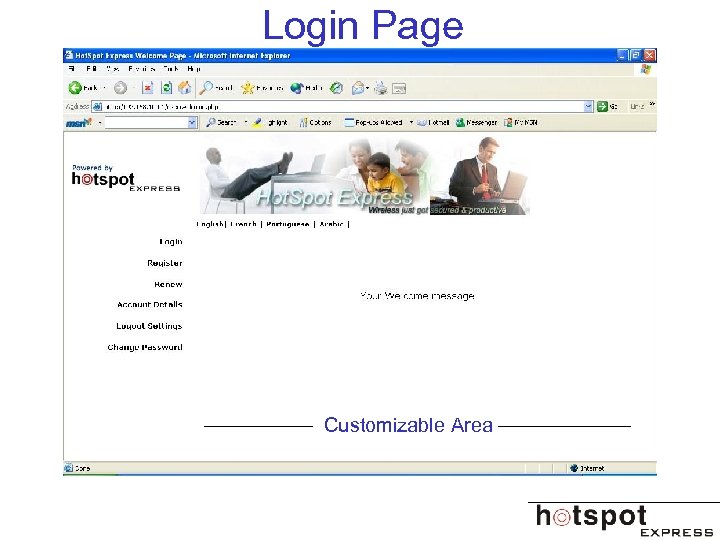The image size is (720, 540).
Task: Click the Links toolbar label
Action: 637,107
